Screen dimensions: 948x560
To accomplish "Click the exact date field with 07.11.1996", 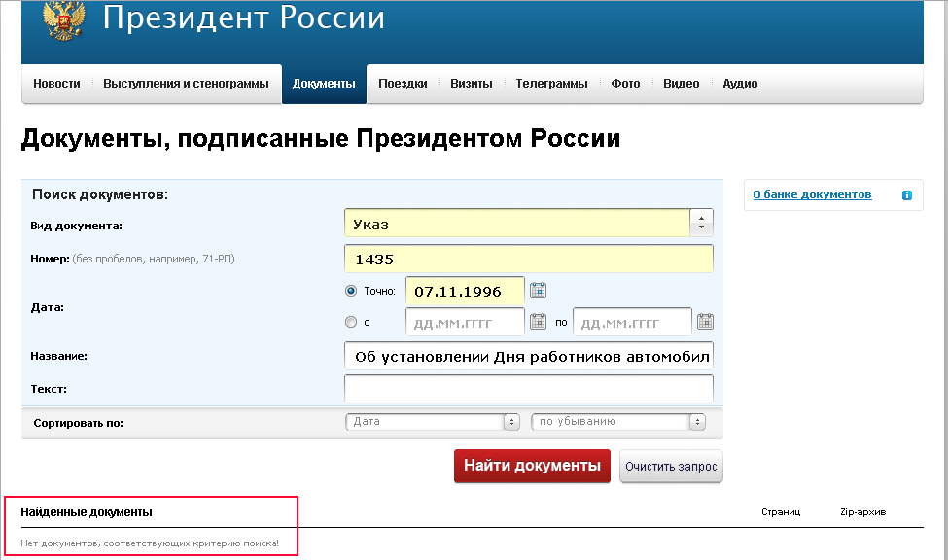I will tap(465, 291).
